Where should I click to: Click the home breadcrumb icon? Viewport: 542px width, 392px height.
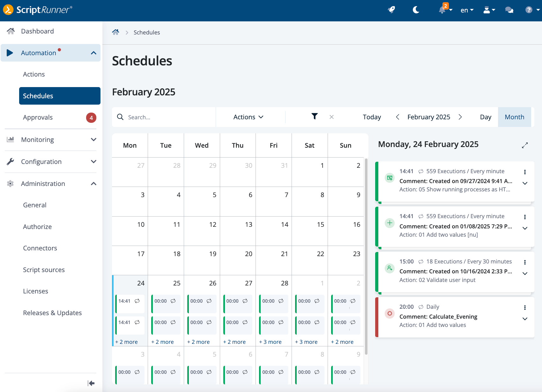coord(115,32)
